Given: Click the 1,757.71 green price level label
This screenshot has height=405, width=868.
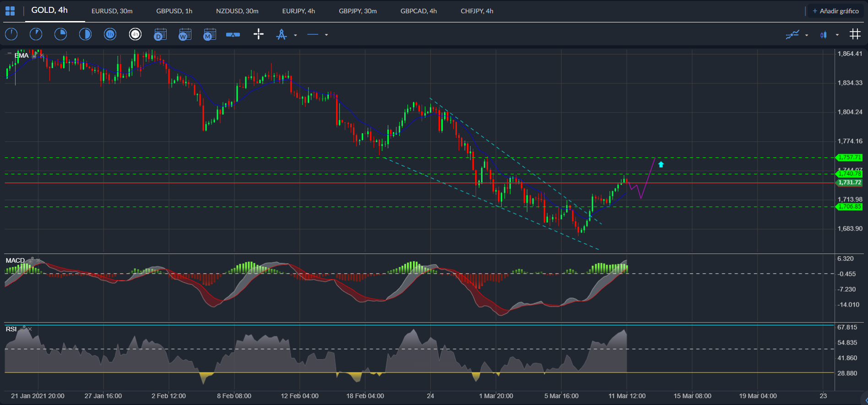Looking at the screenshot, I should (x=850, y=157).
